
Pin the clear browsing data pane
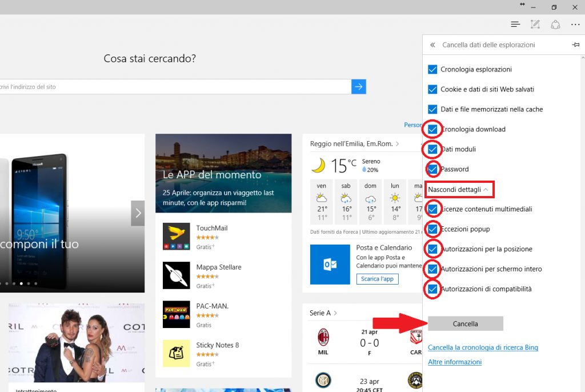click(x=575, y=45)
